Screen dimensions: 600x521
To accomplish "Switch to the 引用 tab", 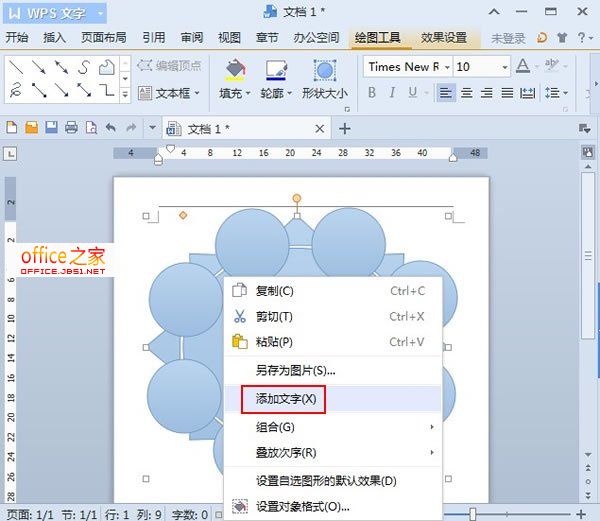I will pyautogui.click(x=154, y=37).
